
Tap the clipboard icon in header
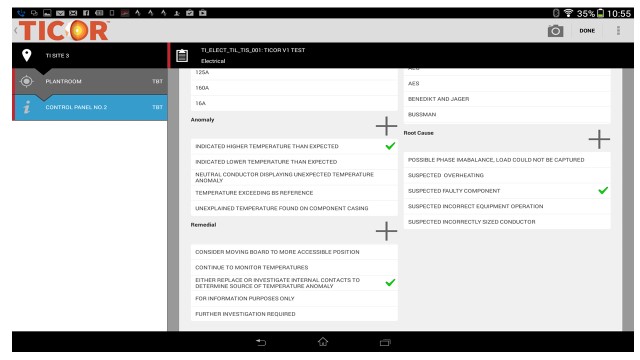(x=182, y=56)
